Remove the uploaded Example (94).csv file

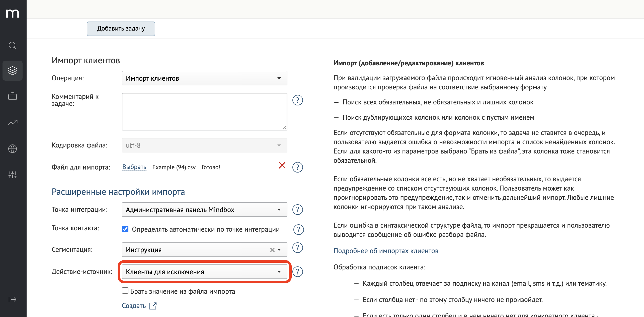[282, 165]
